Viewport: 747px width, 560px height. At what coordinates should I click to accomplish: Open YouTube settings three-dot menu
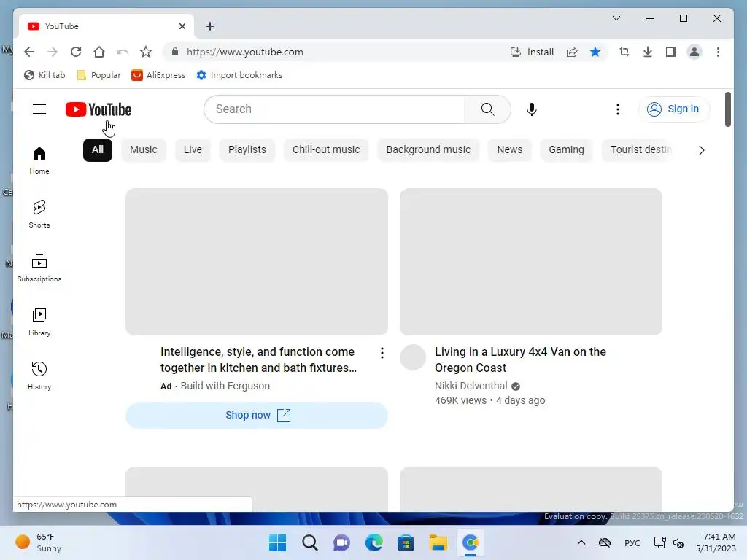pos(617,109)
